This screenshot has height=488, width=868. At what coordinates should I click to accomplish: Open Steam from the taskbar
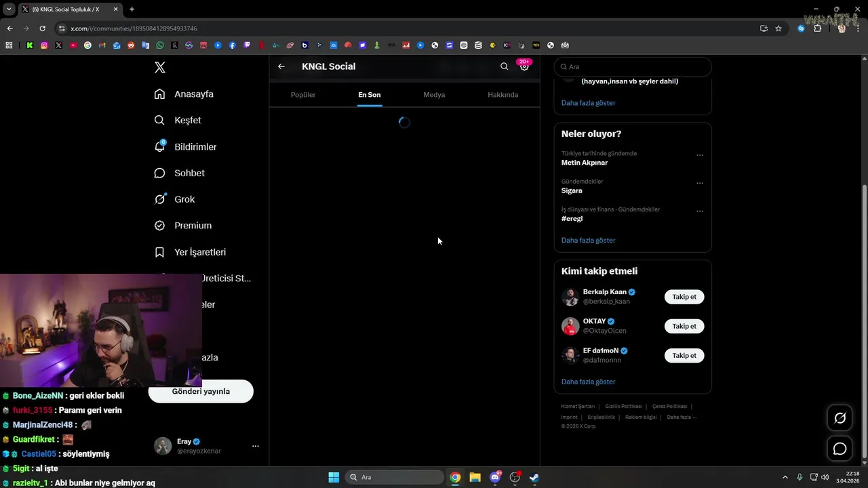534,477
